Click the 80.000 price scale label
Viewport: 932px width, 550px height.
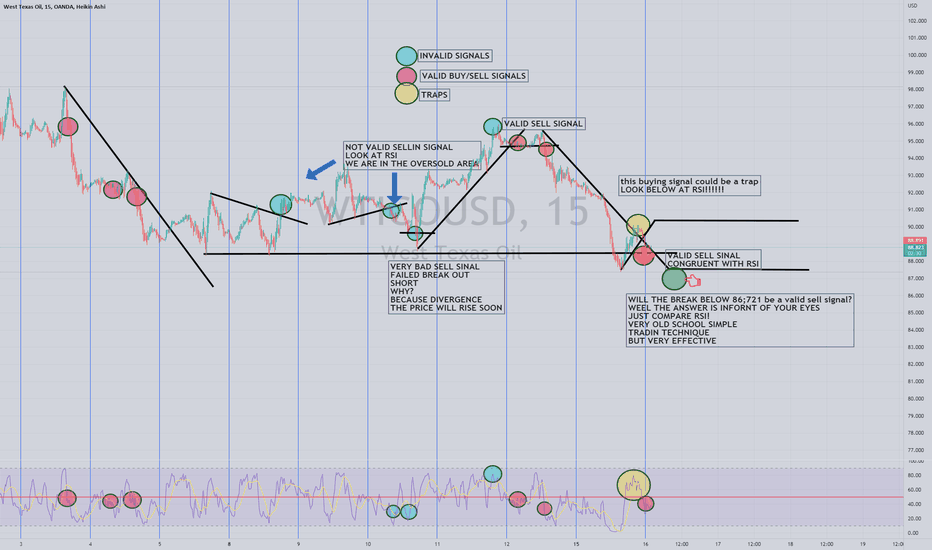point(916,399)
